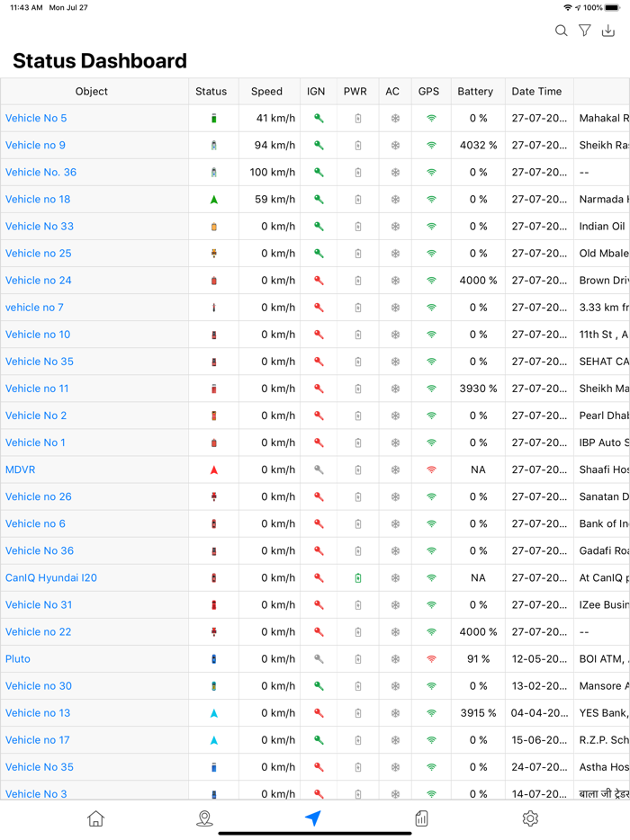Tap cyan arrow status icon for Vehicle no 17
This screenshot has height=840, width=630.
(x=214, y=740)
